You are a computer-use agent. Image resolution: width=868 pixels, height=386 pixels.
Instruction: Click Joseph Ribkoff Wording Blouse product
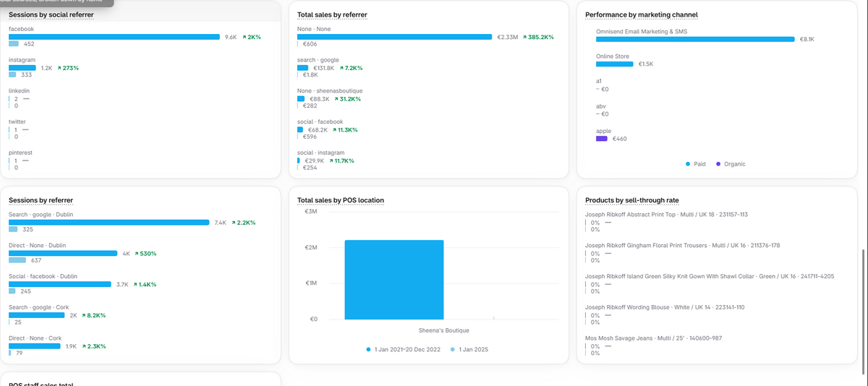pos(665,308)
